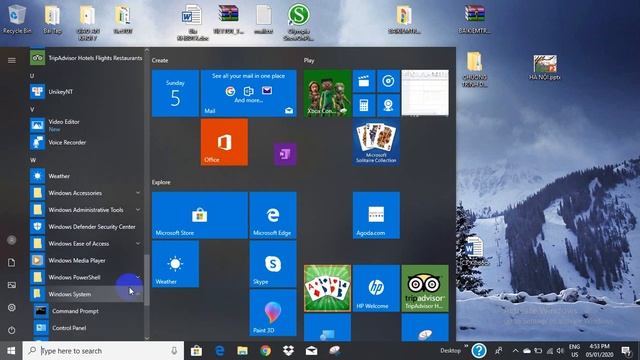The image size is (640, 360).
Task: Expand Windows PowerShell folder
Action: point(86,277)
